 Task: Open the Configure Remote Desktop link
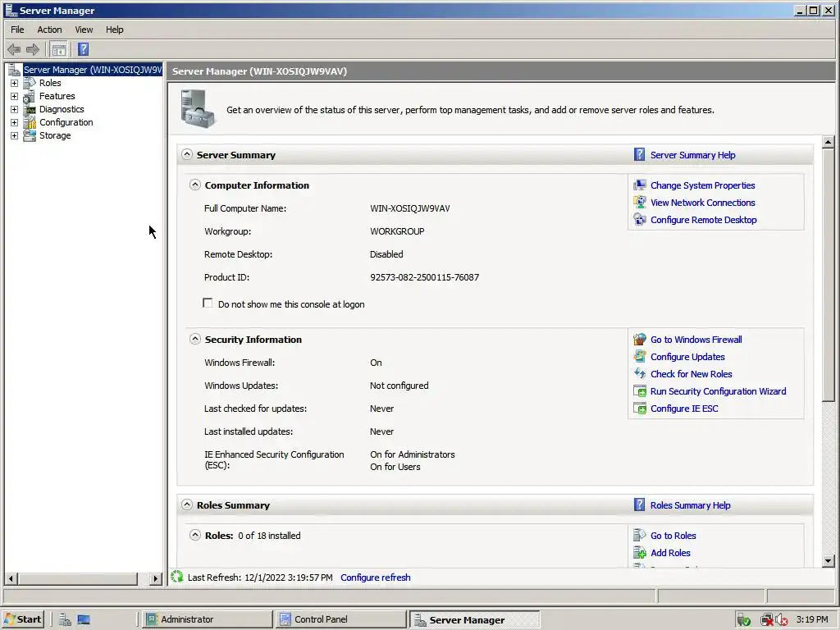(703, 220)
